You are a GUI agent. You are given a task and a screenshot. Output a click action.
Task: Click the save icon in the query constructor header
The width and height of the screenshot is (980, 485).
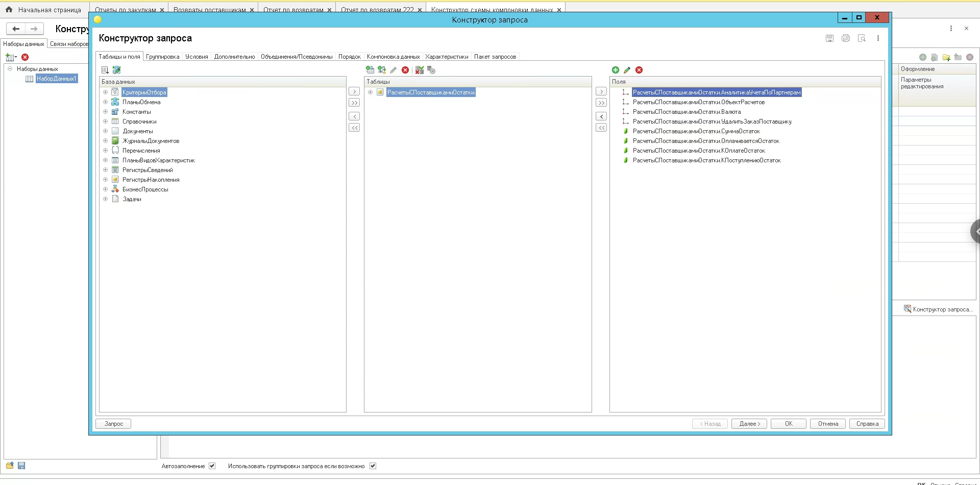(x=829, y=38)
